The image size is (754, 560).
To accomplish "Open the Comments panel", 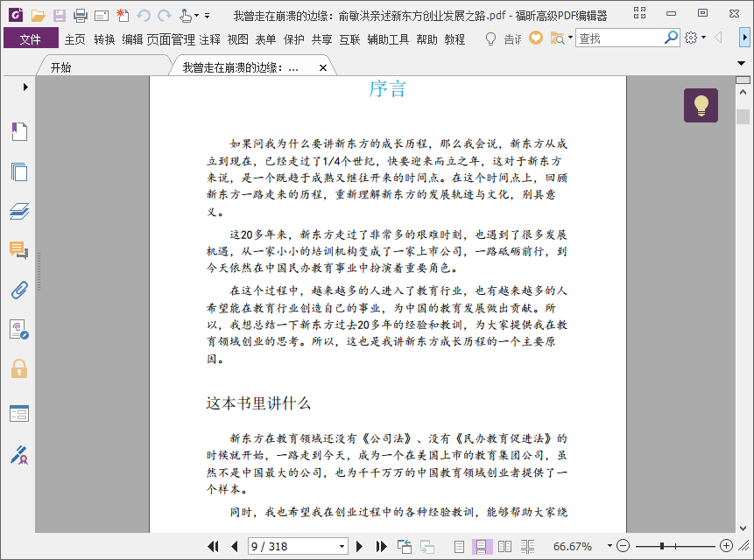I will (19, 250).
